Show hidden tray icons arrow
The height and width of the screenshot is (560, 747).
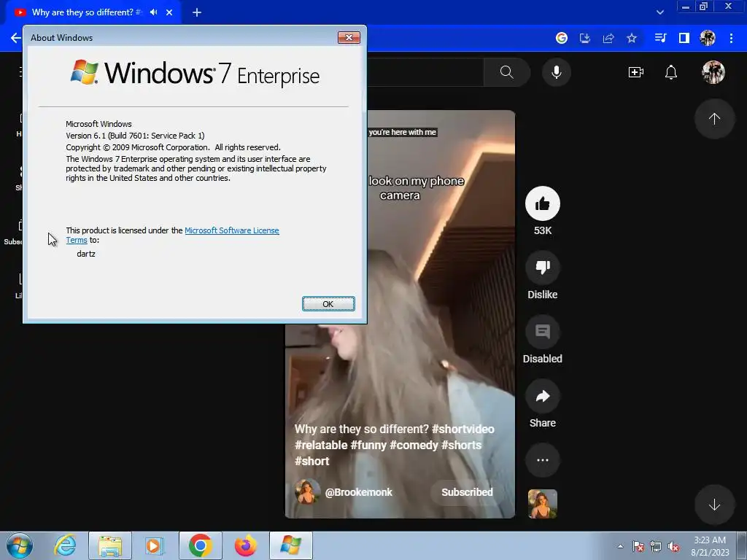620,546
